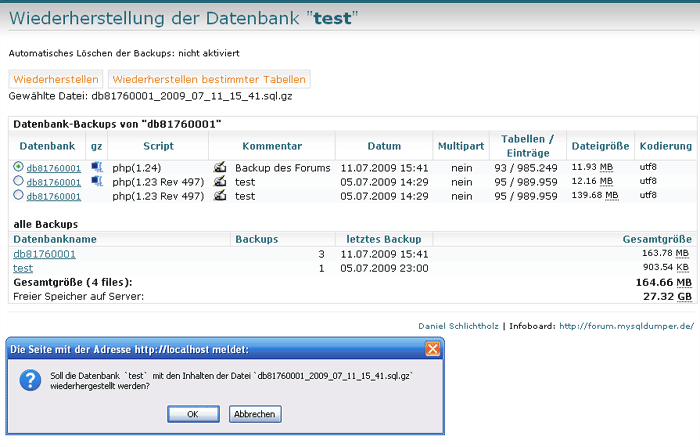The height and width of the screenshot is (447, 700).
Task: Click db81760001 link in 139.68 MB row
Action: point(54,196)
